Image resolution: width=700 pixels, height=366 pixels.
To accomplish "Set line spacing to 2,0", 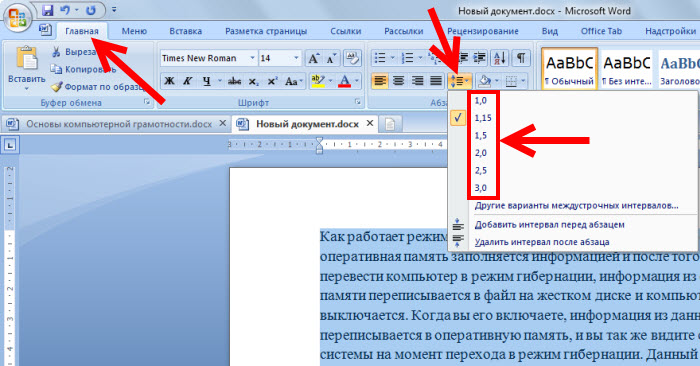I will (481, 153).
